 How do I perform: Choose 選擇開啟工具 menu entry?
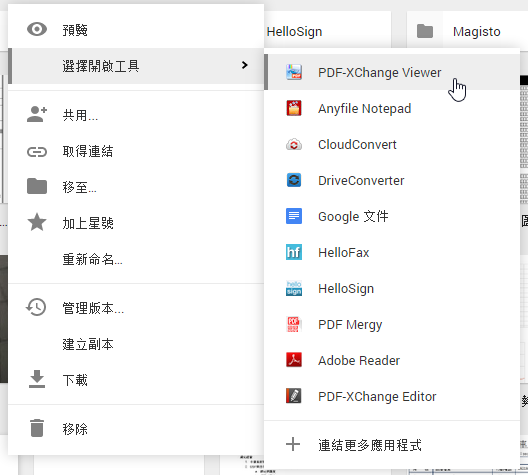(x=136, y=66)
